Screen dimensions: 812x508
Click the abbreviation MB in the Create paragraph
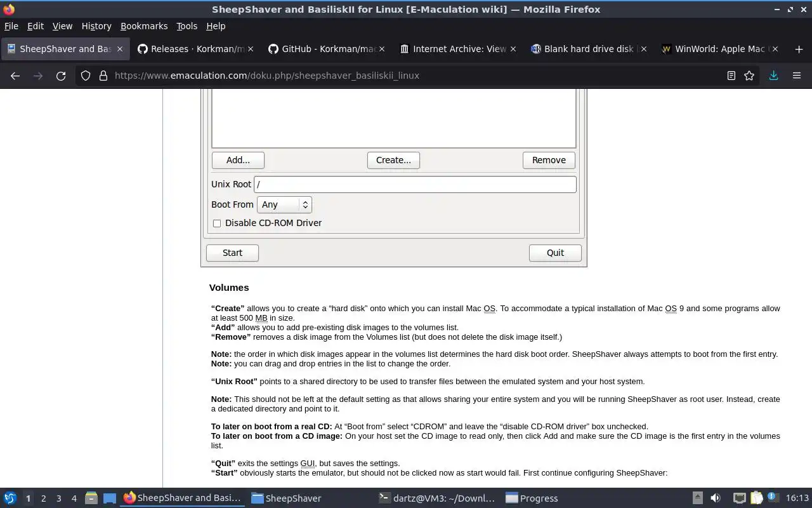pos(261,318)
